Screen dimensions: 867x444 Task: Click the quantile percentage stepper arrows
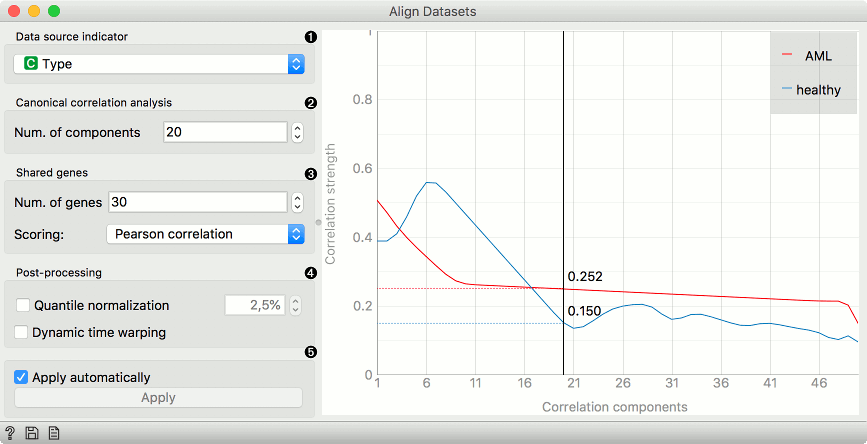point(296,305)
